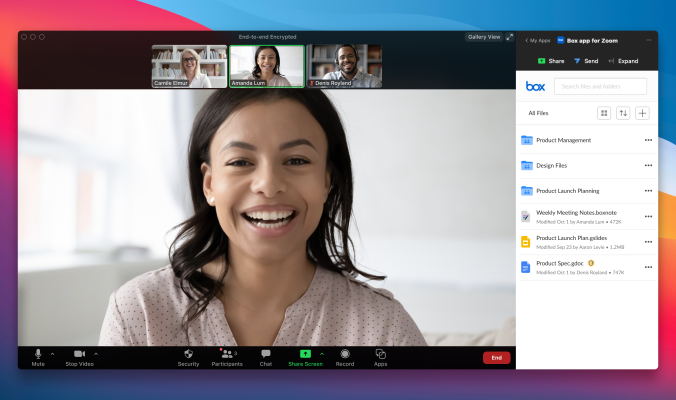
Task: Click the Search files and folders field
Action: tap(600, 87)
